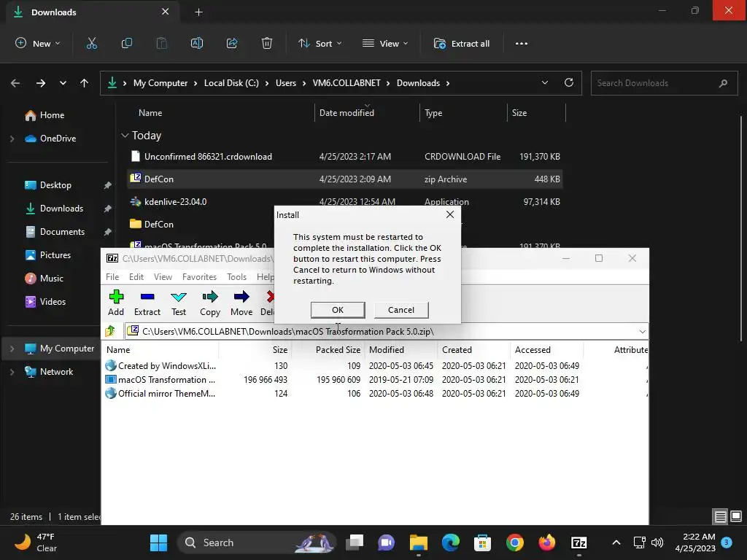Click Users in breadcrumb path
Image resolution: width=747 pixels, height=560 pixels.
click(286, 83)
